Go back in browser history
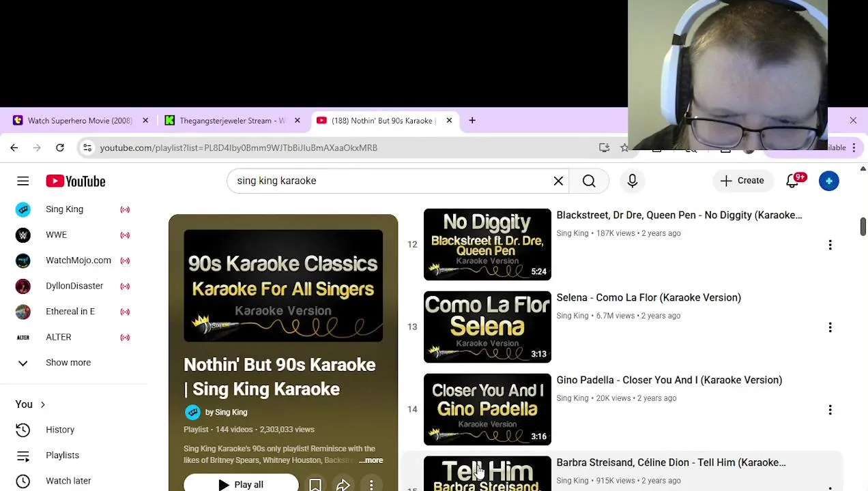This screenshot has height=491, width=868. coord(14,147)
